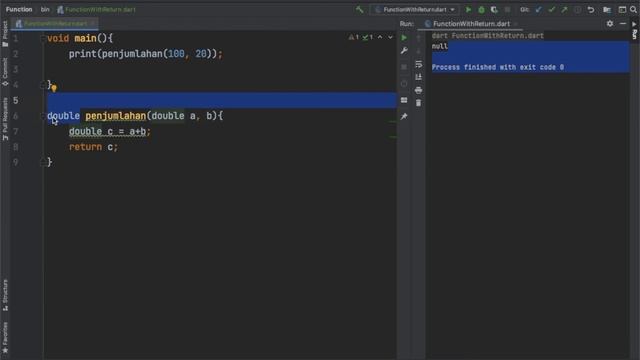Viewport: 640px width, 360px height.
Task: Click line number 5 in the gutter
Action: pyautogui.click(x=16, y=100)
